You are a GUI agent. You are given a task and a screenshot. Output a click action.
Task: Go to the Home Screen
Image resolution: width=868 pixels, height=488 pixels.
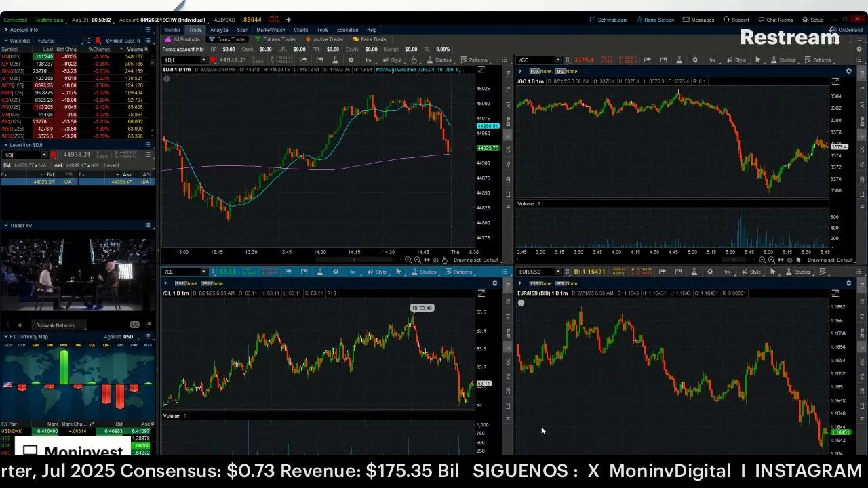tap(655, 20)
